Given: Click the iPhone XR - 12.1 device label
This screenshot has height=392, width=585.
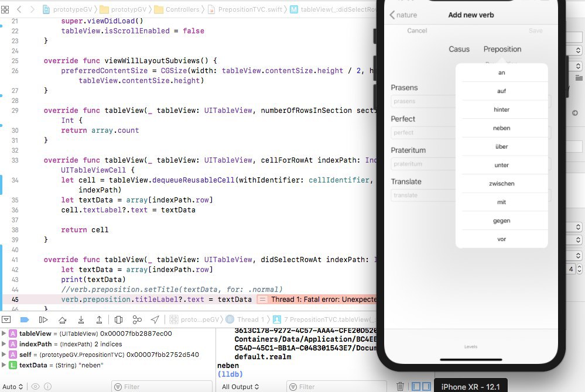Looking at the screenshot, I should click(x=470, y=387).
